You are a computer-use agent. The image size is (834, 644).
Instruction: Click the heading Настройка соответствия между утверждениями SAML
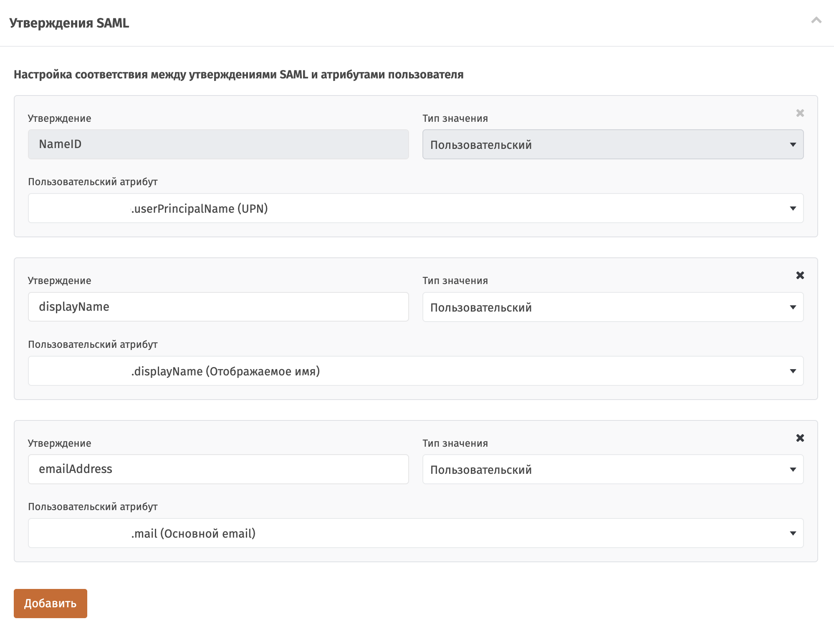239,75
